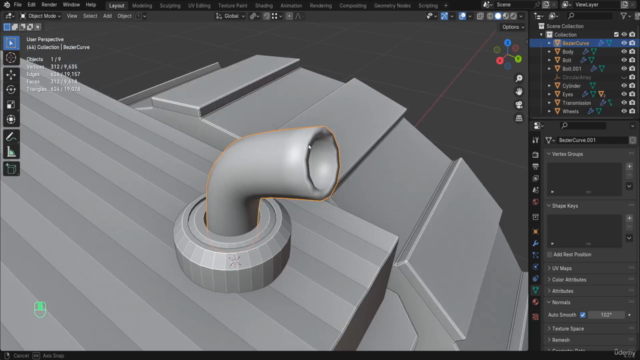Expand Remesh panel
This screenshot has width=640, height=360.
coord(560,340)
